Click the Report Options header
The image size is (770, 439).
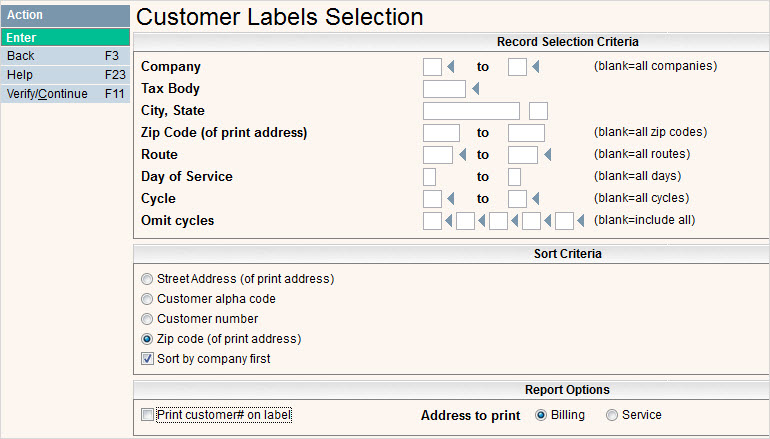[567, 390]
